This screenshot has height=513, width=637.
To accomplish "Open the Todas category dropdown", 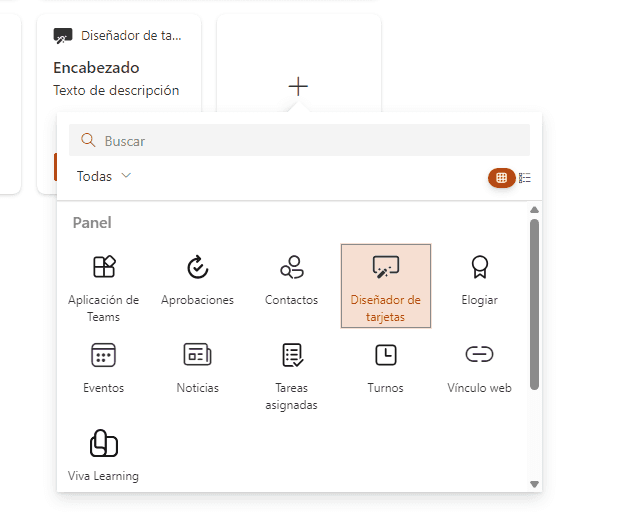I will pos(104,176).
